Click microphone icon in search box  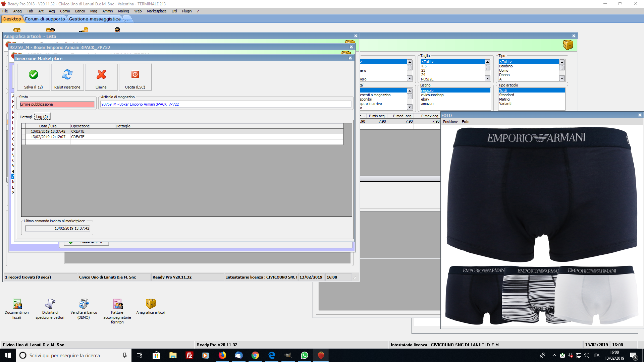[124, 355]
